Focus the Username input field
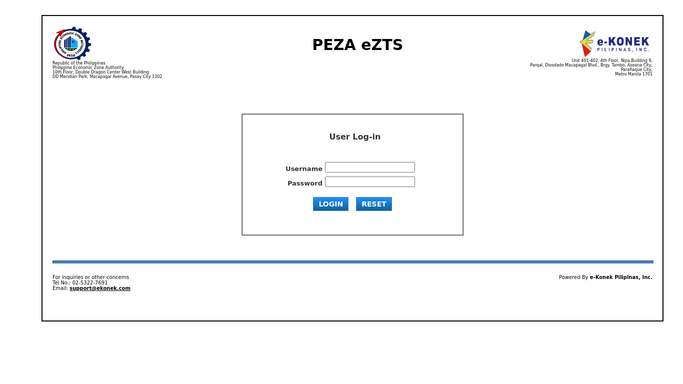The height and width of the screenshot is (384, 683). point(370,168)
